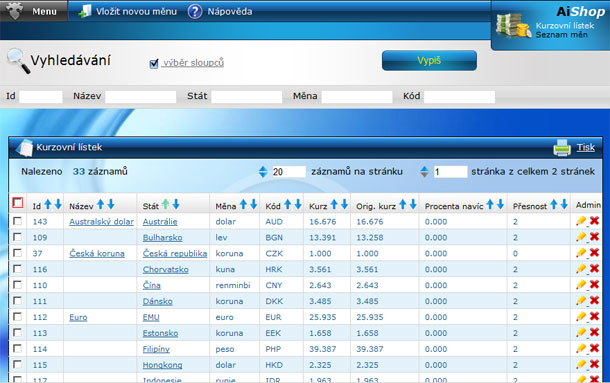This screenshot has width=610, height=383.
Task: Sort the Orig. kurz column descending
Action: pos(413,204)
